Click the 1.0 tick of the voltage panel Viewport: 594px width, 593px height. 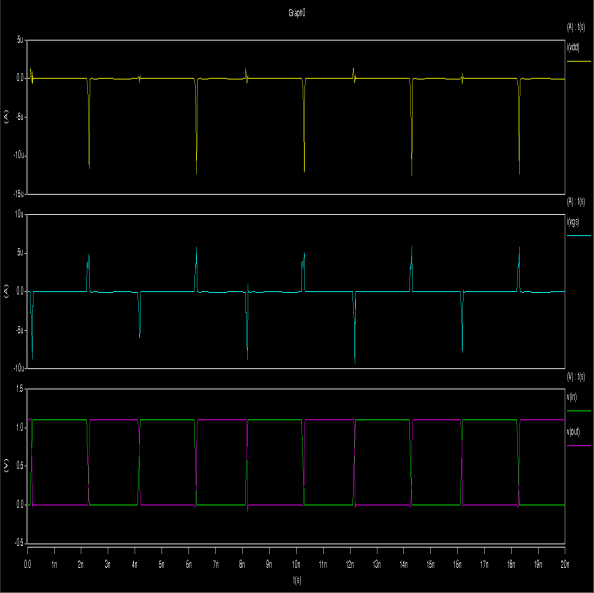click(20, 427)
